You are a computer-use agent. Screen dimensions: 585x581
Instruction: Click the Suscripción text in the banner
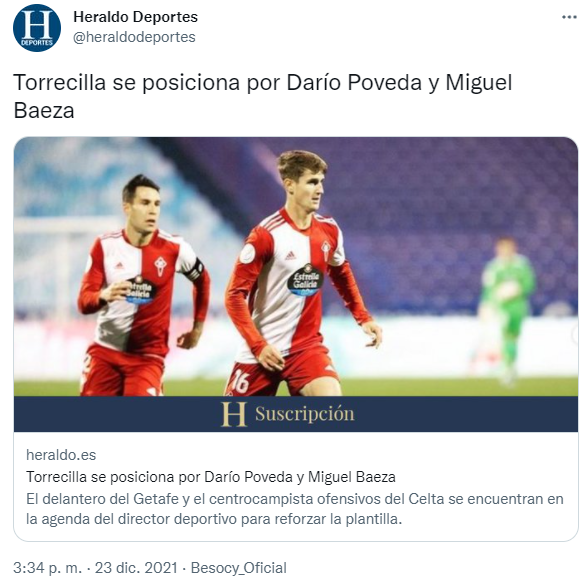pyautogui.click(x=304, y=414)
